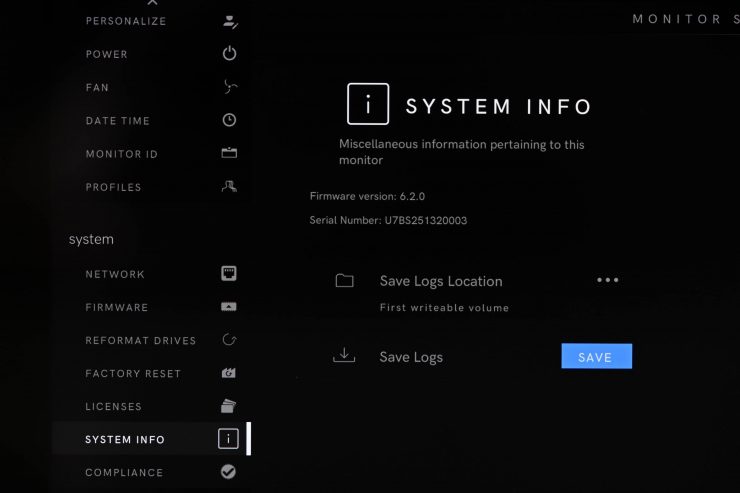Click the Personalize user icon
The height and width of the screenshot is (493, 740).
pyautogui.click(x=229, y=21)
